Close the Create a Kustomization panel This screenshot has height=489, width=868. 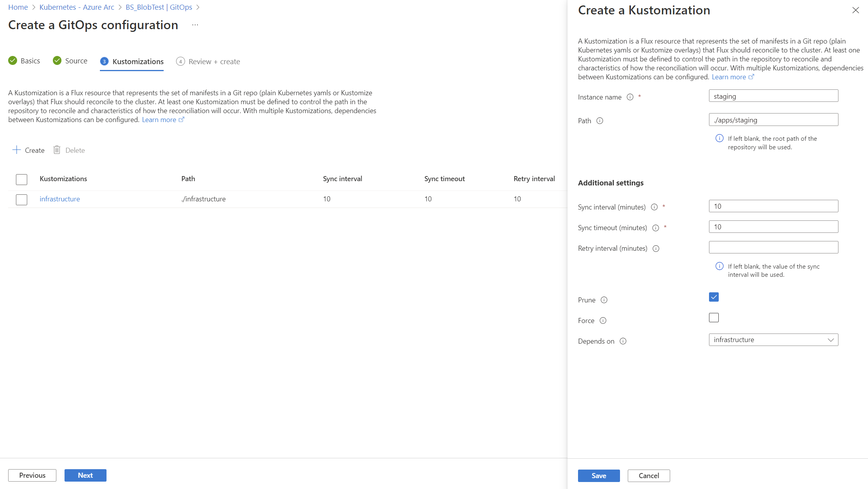pyautogui.click(x=856, y=10)
